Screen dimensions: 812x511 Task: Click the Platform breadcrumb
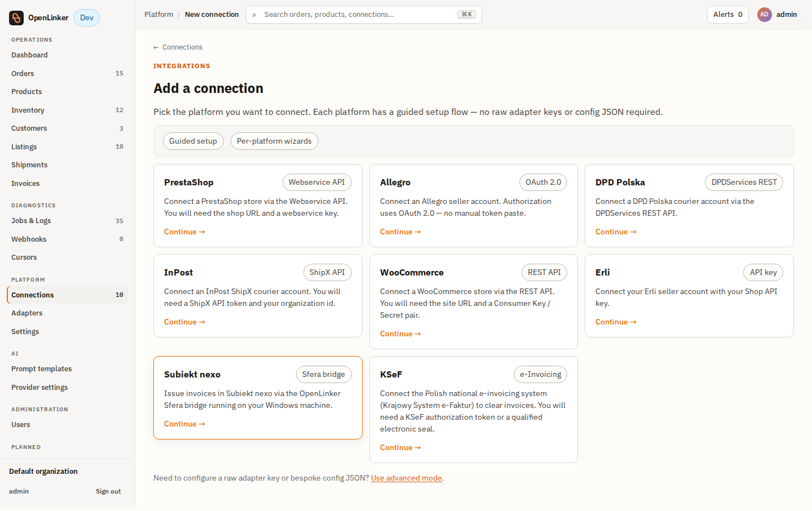coord(158,15)
